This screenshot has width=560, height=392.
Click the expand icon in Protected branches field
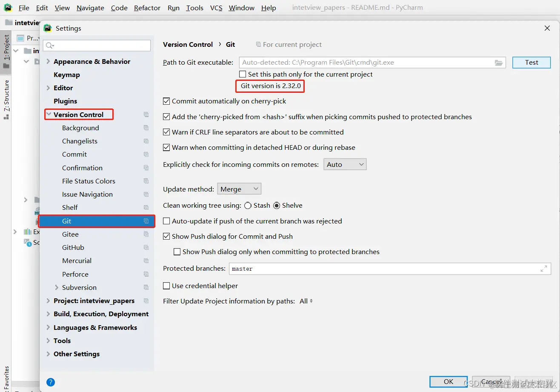[x=544, y=269]
